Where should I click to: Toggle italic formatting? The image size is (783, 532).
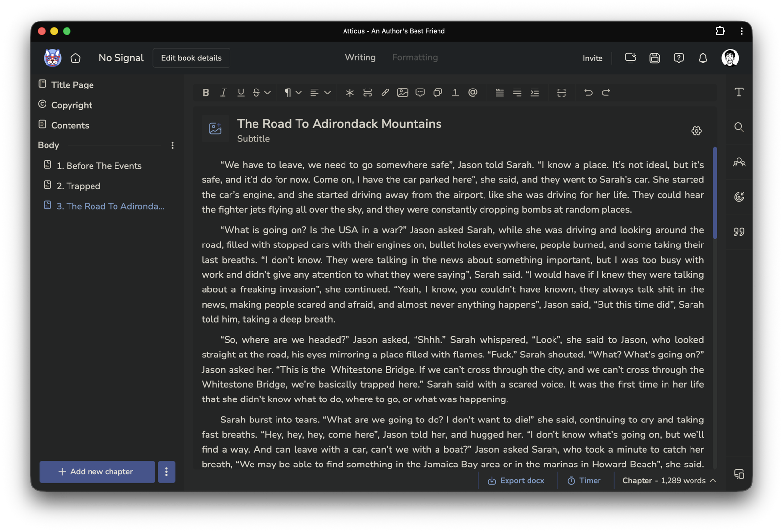tap(223, 92)
